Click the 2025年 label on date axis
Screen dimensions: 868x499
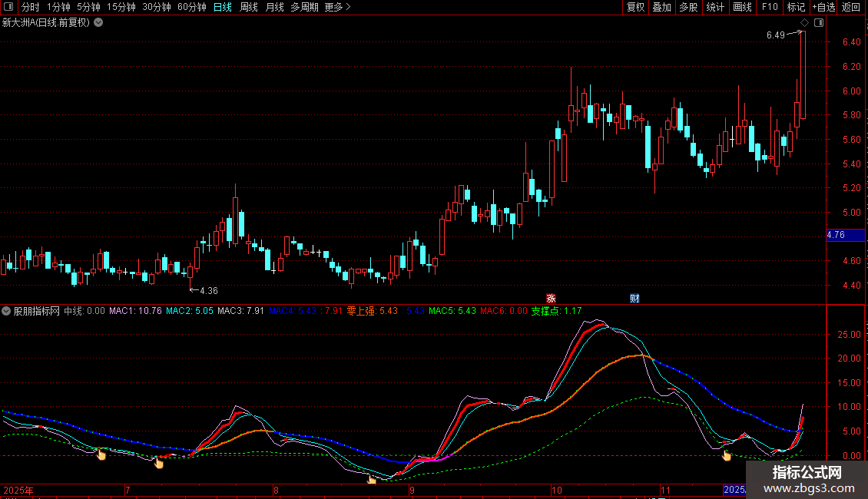point(18,490)
